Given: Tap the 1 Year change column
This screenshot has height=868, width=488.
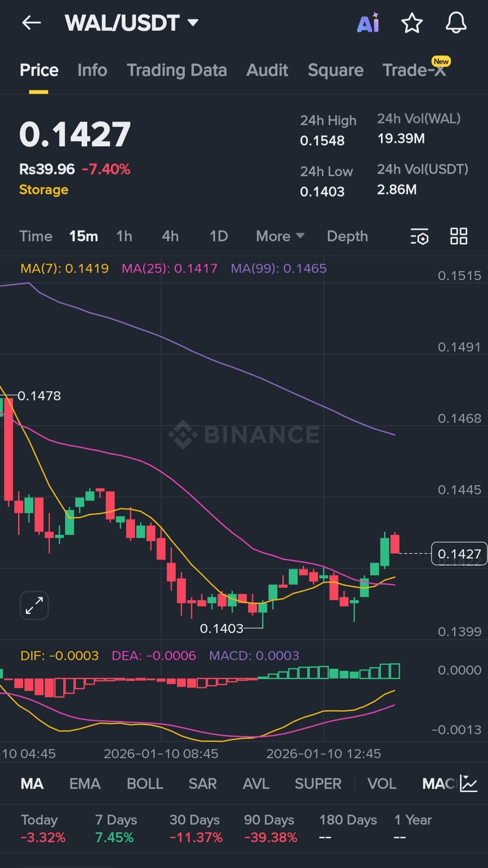Looking at the screenshot, I should pyautogui.click(x=413, y=829).
